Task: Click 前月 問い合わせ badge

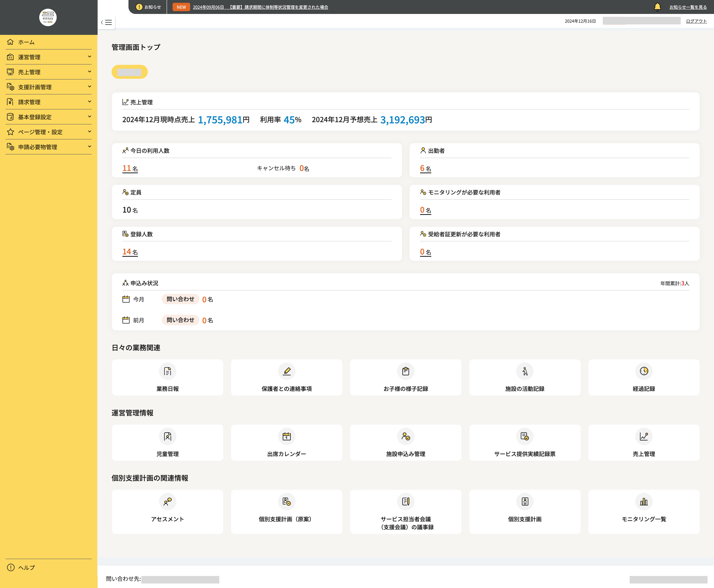Action: click(x=180, y=320)
